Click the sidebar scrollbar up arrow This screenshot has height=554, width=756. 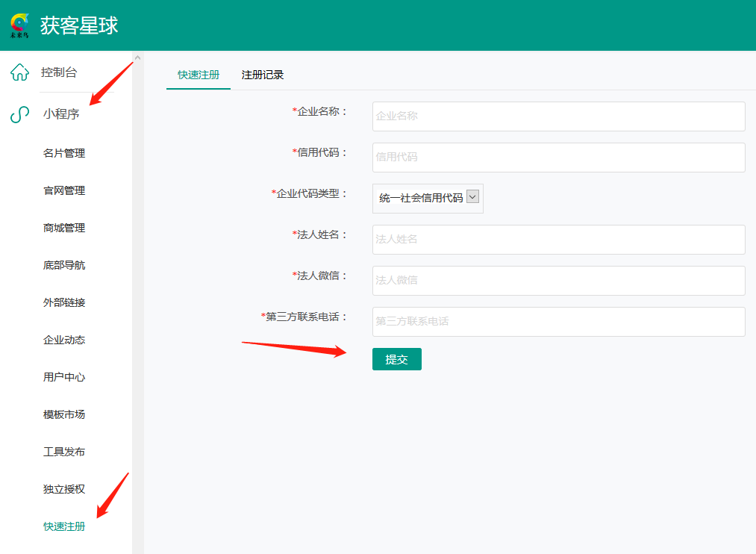(x=137, y=57)
